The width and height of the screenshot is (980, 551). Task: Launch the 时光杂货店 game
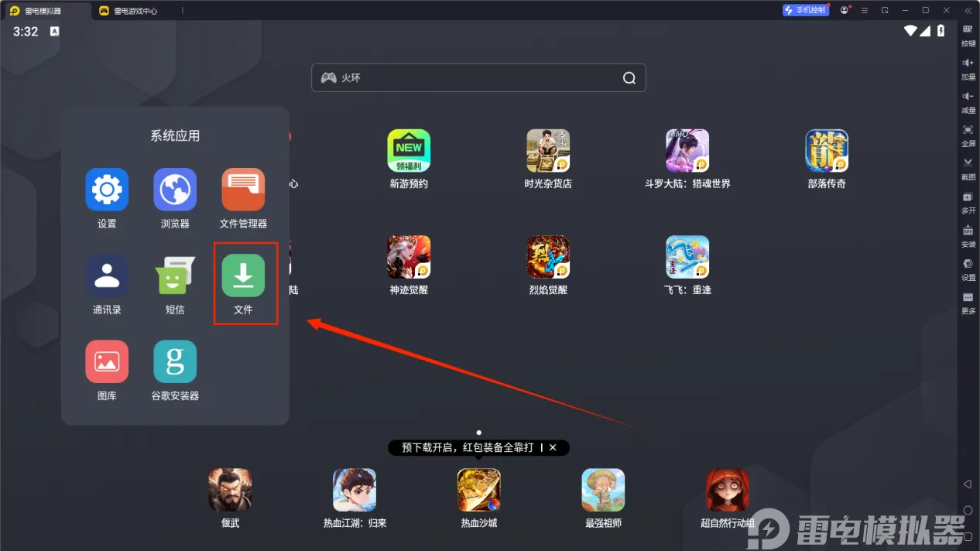[x=548, y=151]
